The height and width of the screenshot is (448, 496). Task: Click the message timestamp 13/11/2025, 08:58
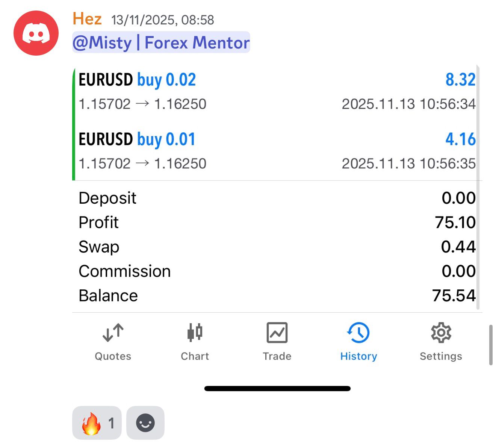[x=163, y=20]
